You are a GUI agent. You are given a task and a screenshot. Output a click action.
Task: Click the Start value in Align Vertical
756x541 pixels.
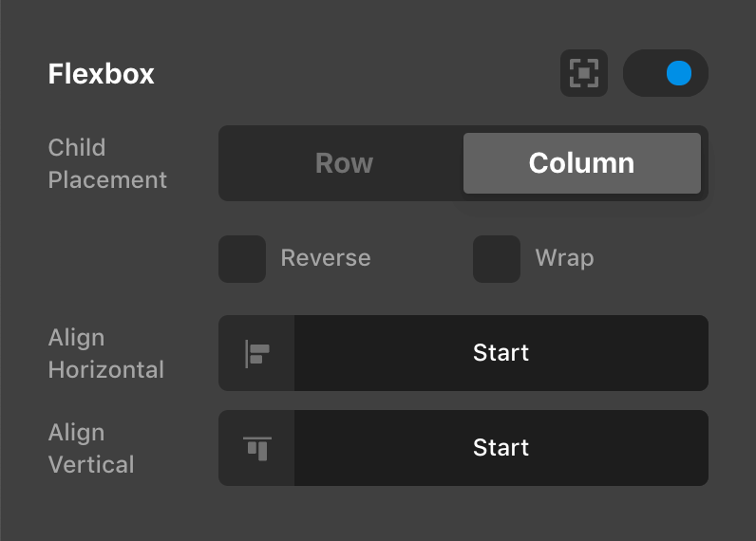tap(501, 448)
